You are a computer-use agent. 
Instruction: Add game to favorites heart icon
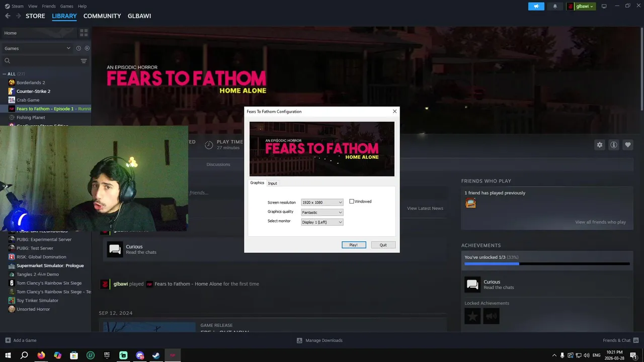(x=628, y=145)
